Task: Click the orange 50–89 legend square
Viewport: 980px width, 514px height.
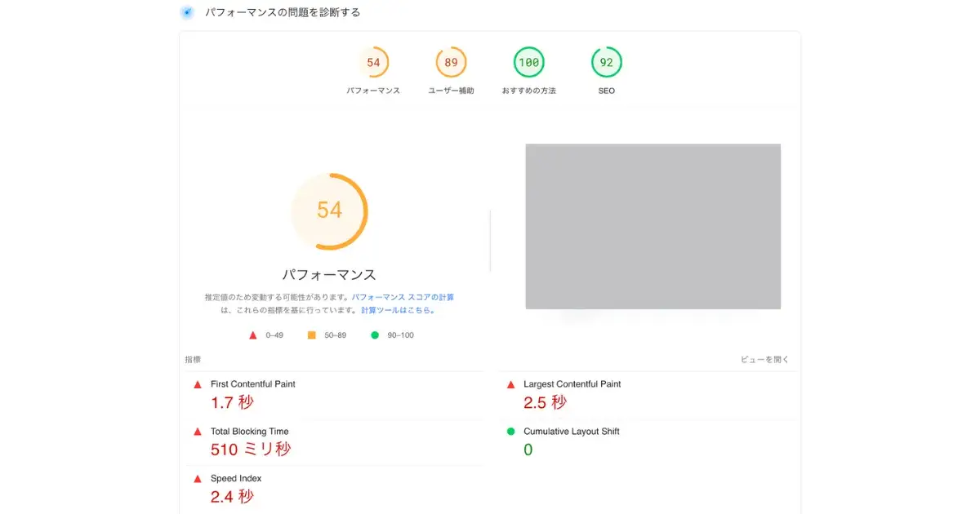Action: pos(310,335)
